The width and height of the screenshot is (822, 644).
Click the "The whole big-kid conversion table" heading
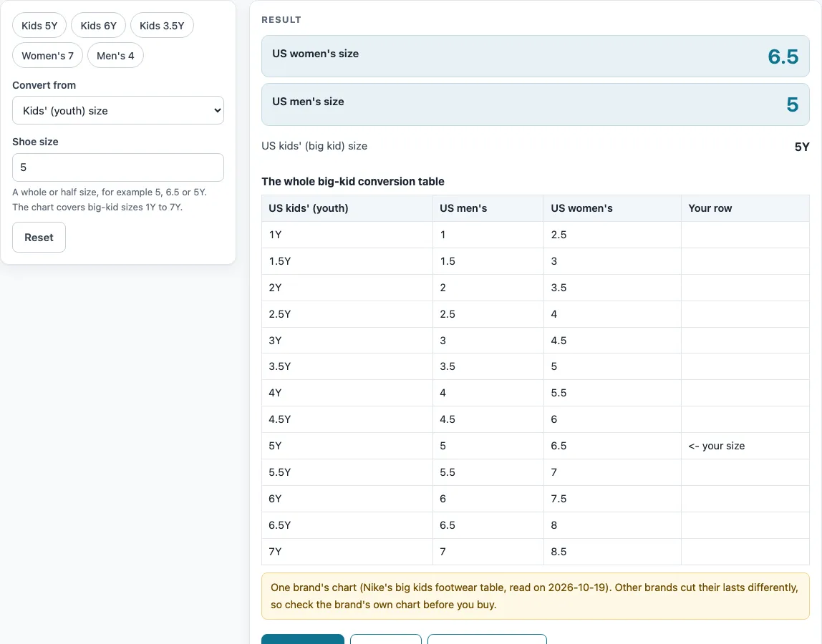coord(353,181)
